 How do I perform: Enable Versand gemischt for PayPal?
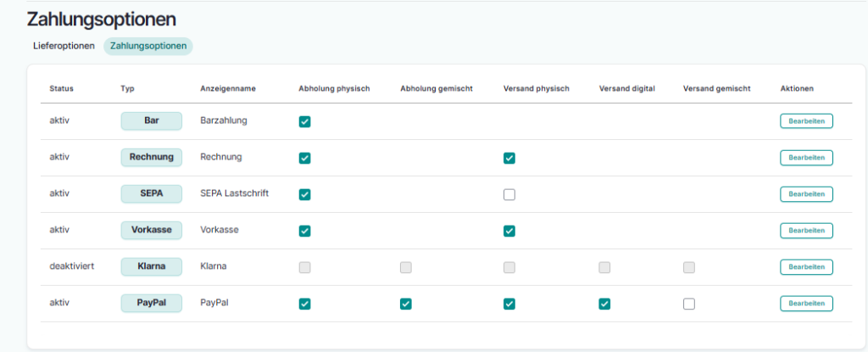pos(689,304)
